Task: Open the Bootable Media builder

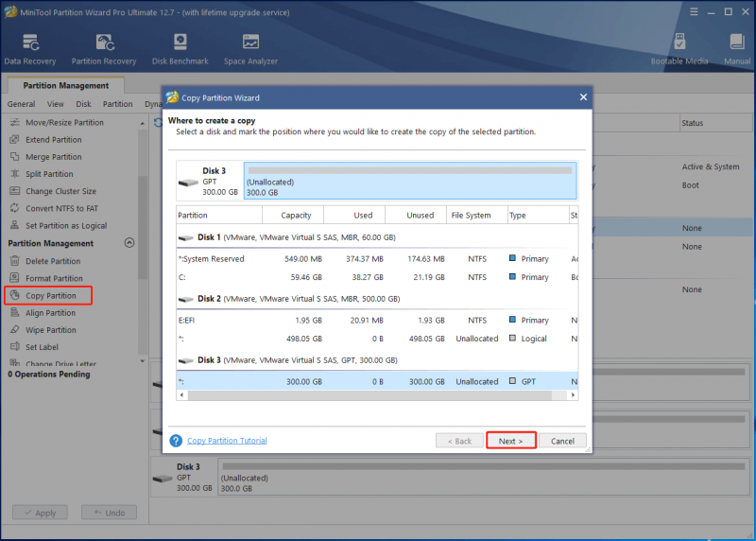Action: (679, 49)
